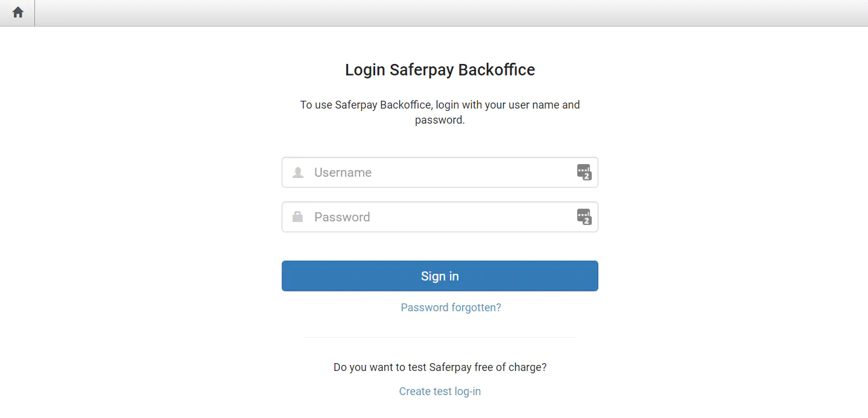
Task: Open password manager icon in Password field
Action: coord(584,217)
